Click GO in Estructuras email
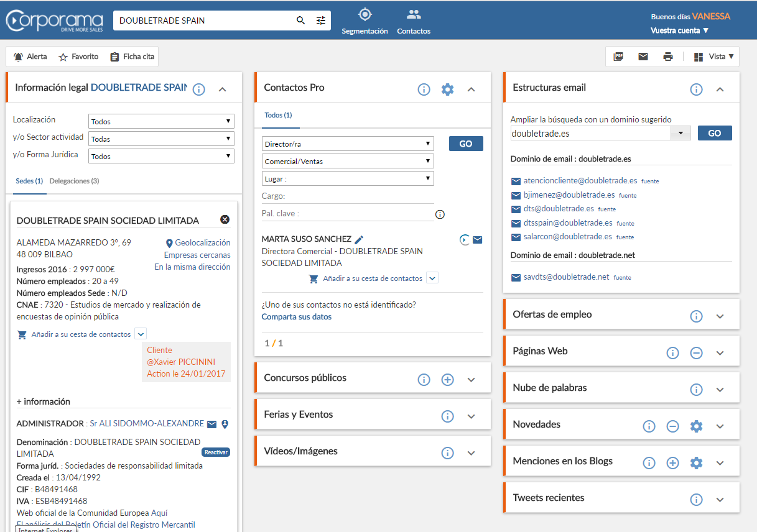 click(715, 133)
